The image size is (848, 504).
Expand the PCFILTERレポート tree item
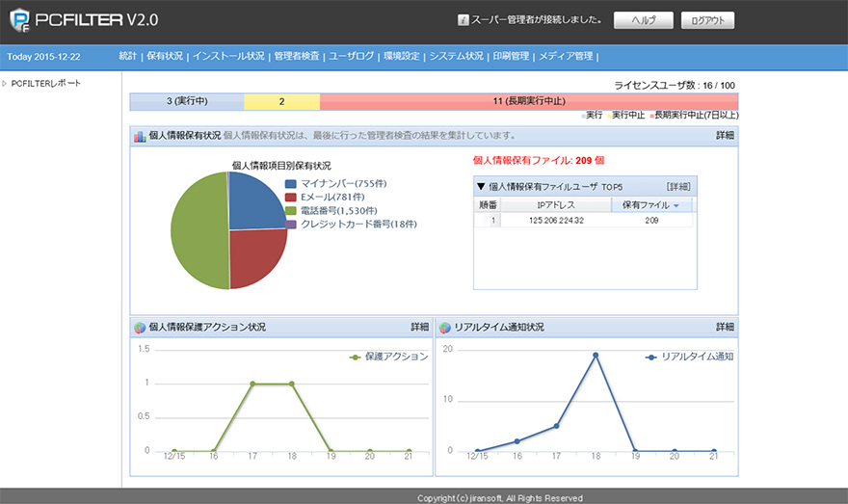[4, 84]
